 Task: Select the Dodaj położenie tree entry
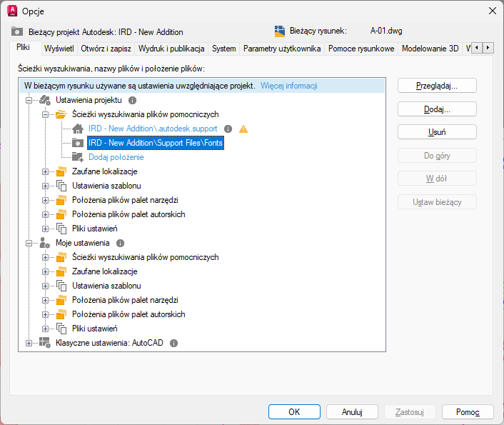point(116,157)
